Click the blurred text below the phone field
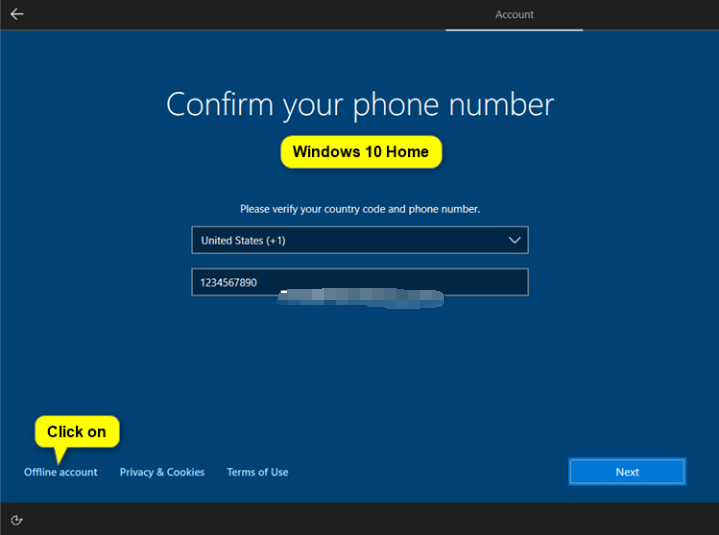Image resolution: width=719 pixels, height=535 pixels. [360, 297]
